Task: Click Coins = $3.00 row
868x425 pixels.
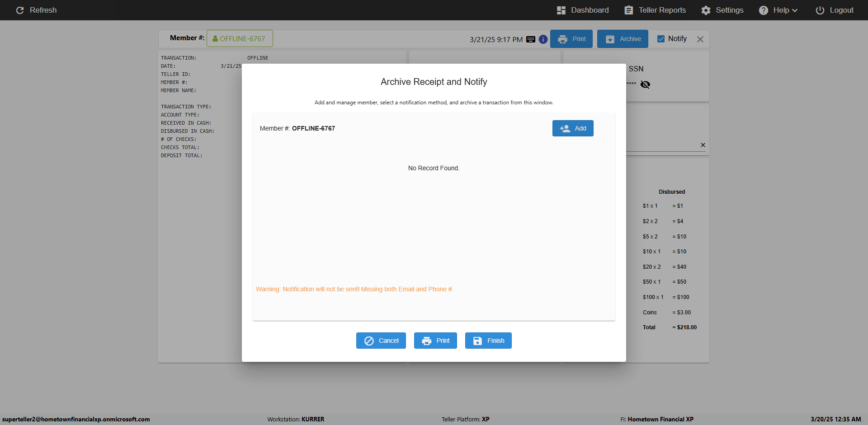Action: [667, 313]
